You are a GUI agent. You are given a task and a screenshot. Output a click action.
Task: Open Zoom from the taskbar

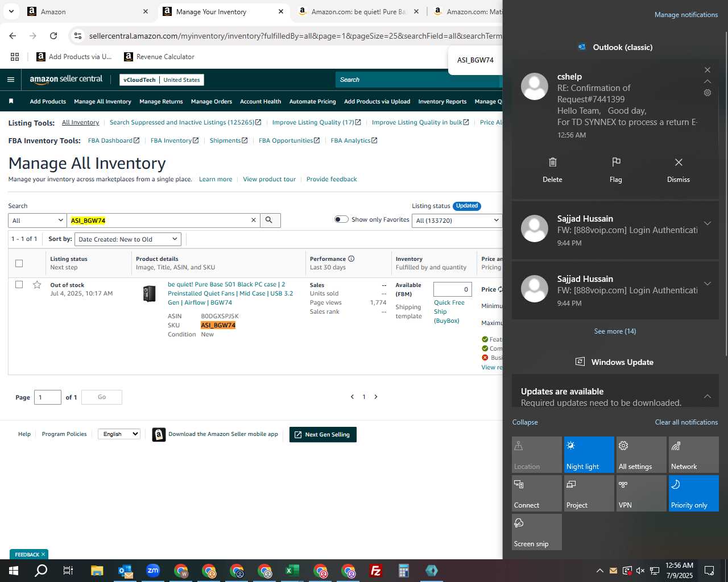click(x=152, y=571)
